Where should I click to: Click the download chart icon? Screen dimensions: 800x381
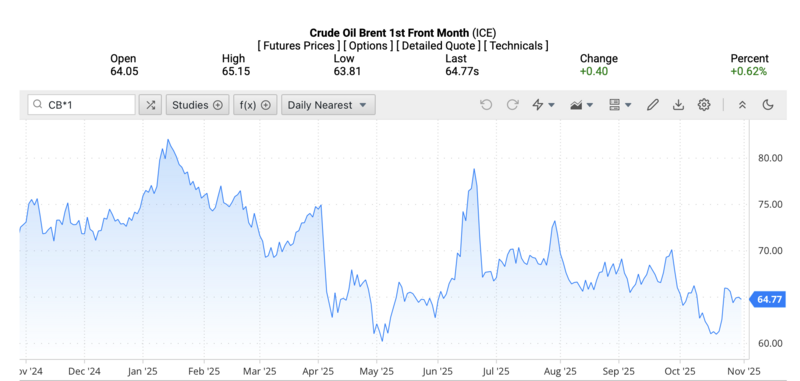point(678,105)
